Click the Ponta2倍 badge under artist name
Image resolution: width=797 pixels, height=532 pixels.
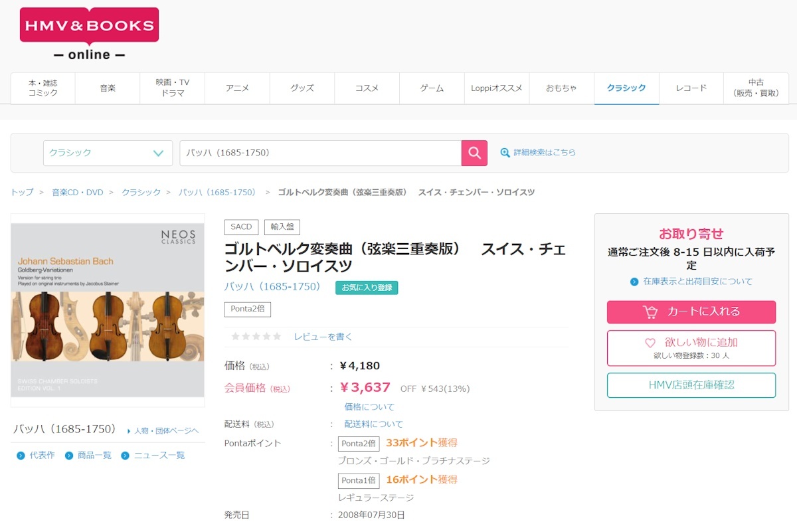click(248, 310)
